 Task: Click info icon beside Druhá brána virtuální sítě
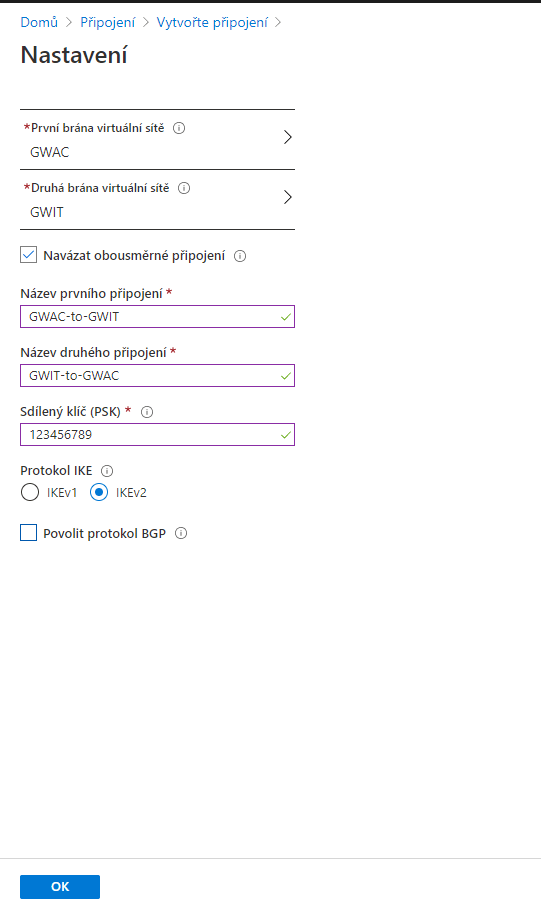tap(184, 188)
